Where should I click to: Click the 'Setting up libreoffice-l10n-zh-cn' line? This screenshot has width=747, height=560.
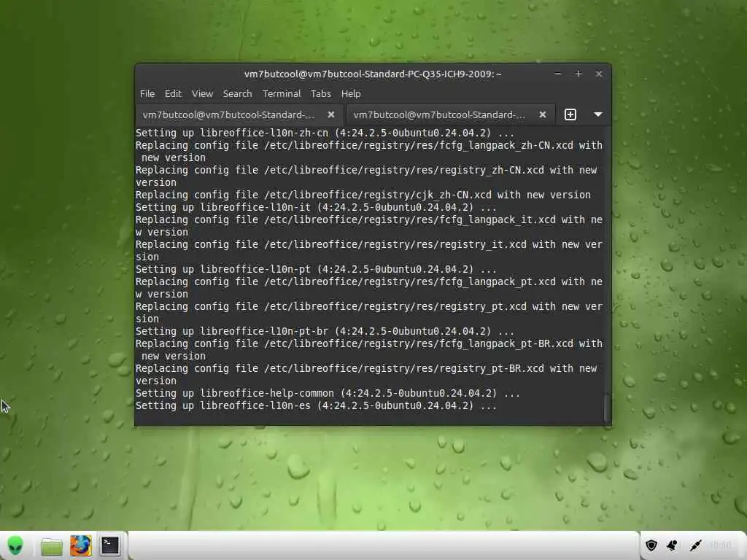pyautogui.click(x=325, y=133)
